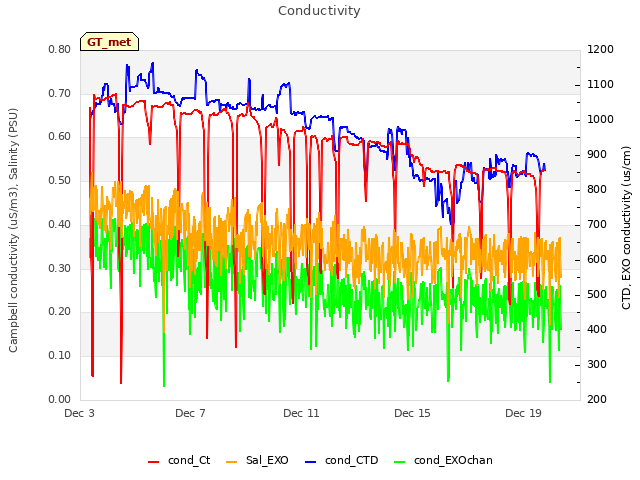Select the cond_CTD legend label

click(x=351, y=460)
